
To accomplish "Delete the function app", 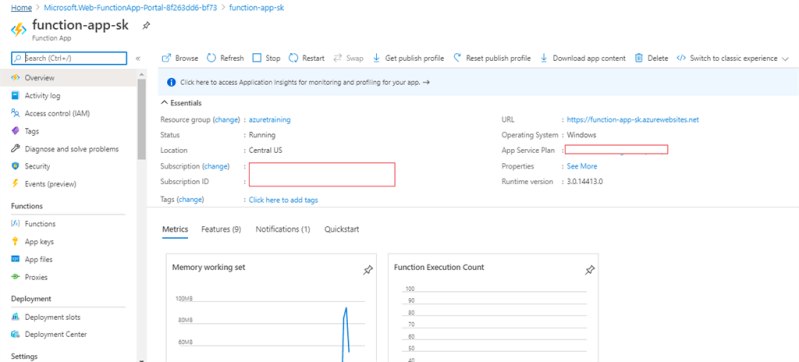I will click(x=651, y=58).
